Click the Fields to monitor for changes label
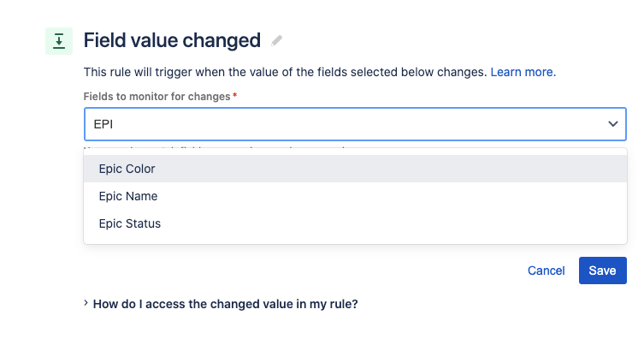The height and width of the screenshot is (339, 644). point(157,97)
